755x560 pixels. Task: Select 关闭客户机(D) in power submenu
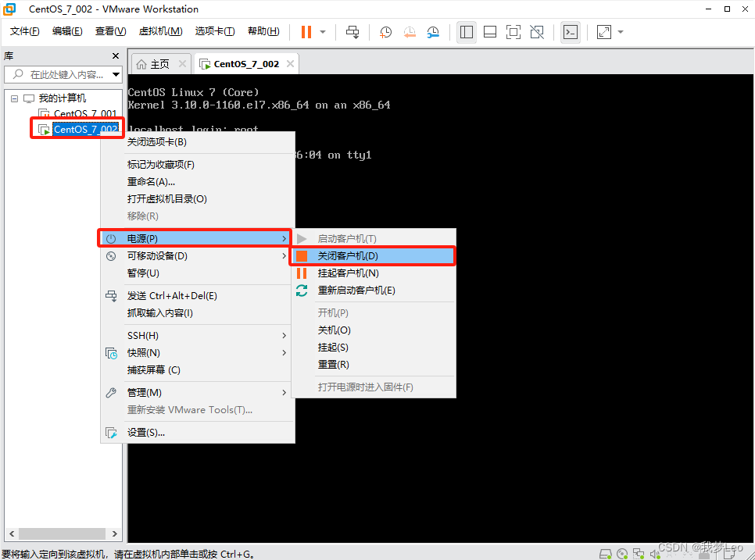pos(373,256)
